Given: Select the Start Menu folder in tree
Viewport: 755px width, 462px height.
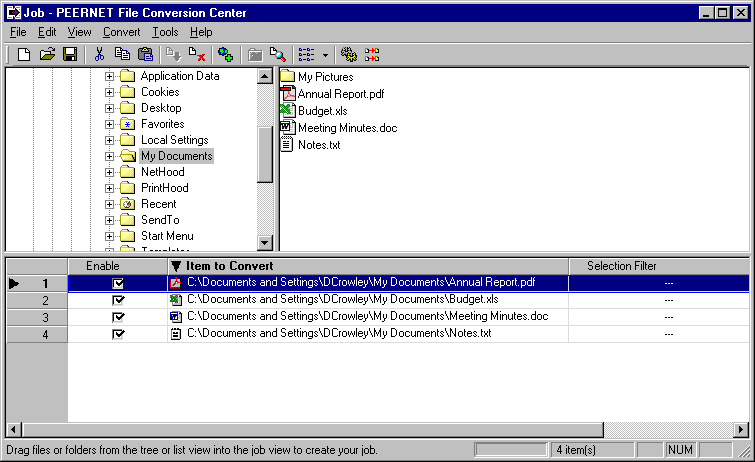Looking at the screenshot, I should 167,236.
